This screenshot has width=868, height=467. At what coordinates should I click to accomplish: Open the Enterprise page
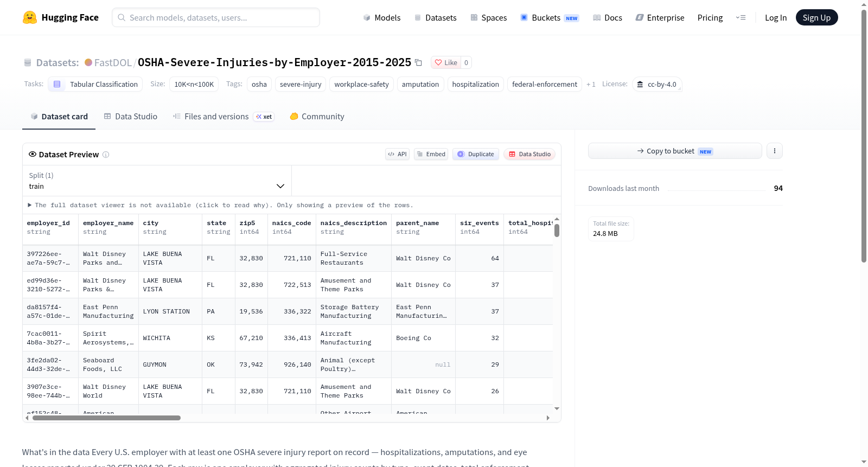point(660,17)
